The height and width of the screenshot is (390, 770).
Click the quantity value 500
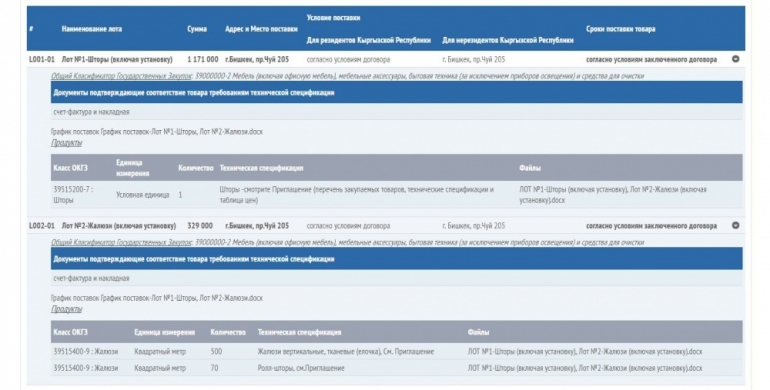pyautogui.click(x=216, y=352)
